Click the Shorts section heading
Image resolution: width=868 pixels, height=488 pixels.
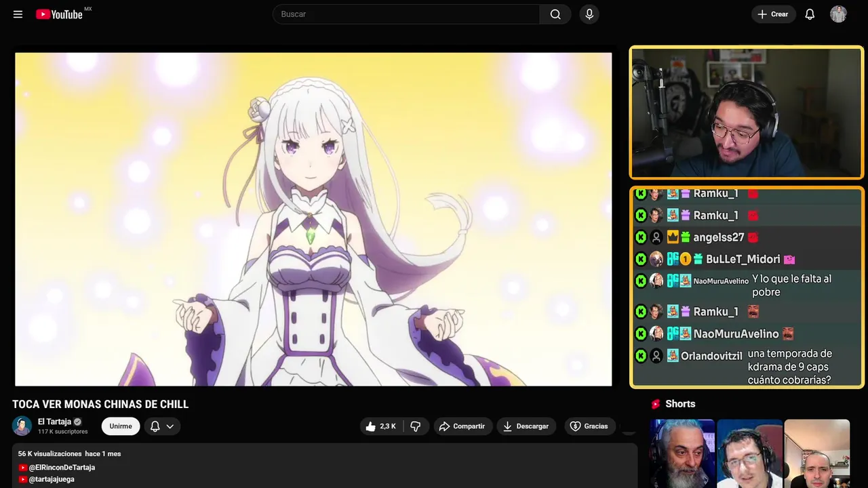680,404
